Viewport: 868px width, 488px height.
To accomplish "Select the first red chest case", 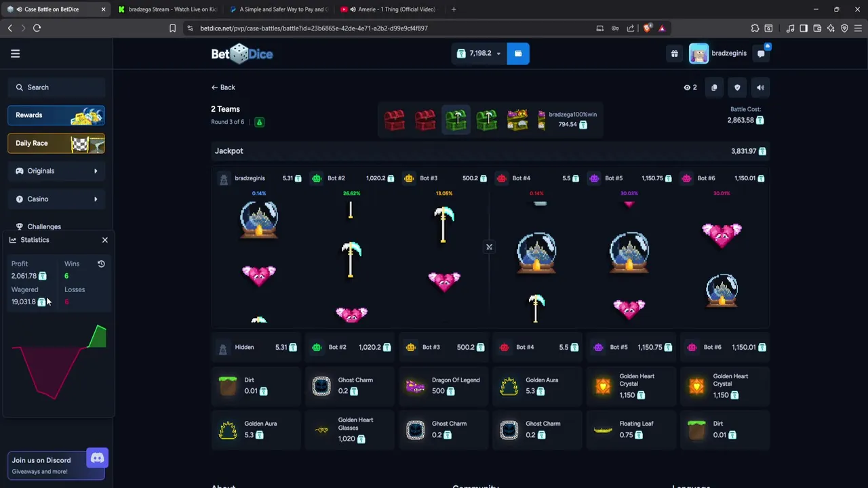I will [x=395, y=120].
